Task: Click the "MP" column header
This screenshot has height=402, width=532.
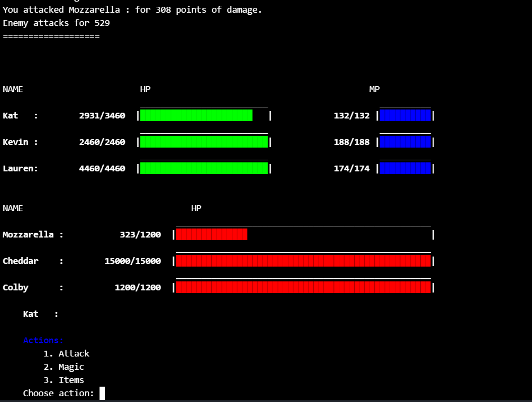Action: point(374,89)
